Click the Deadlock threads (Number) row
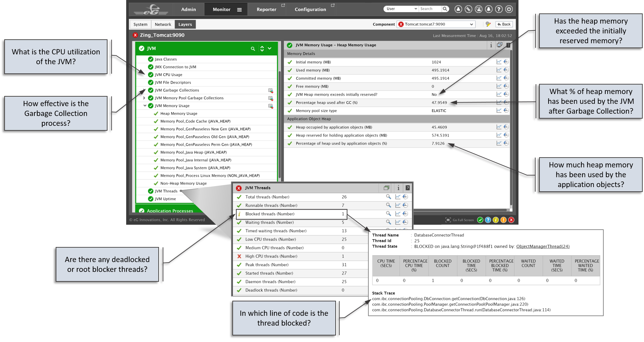The height and width of the screenshot is (342, 644). pyautogui.click(x=300, y=290)
